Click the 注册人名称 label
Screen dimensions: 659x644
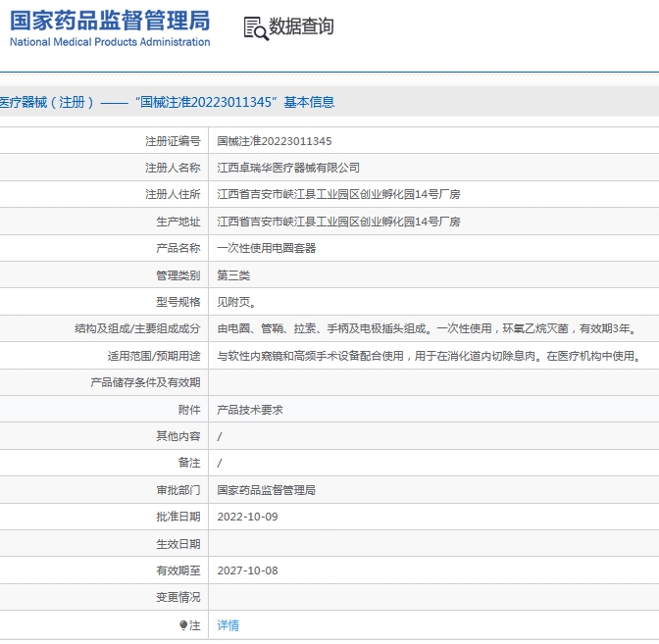[x=173, y=168]
